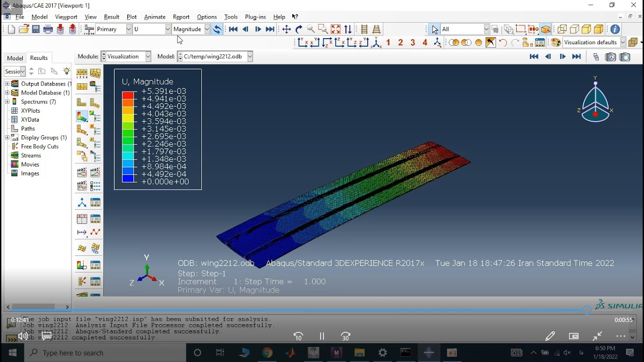644x362 pixels.
Task: Click the Create coordinate system icon
Action: (82, 203)
